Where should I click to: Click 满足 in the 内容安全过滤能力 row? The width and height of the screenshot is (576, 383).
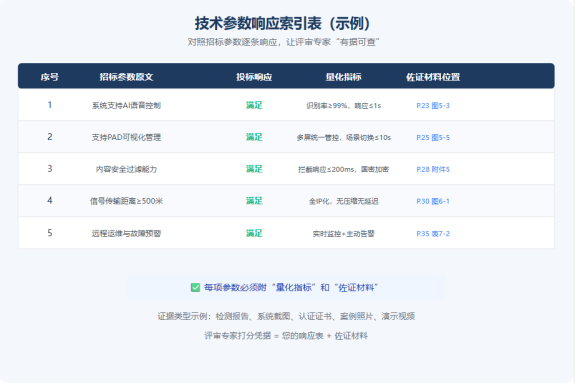click(254, 169)
